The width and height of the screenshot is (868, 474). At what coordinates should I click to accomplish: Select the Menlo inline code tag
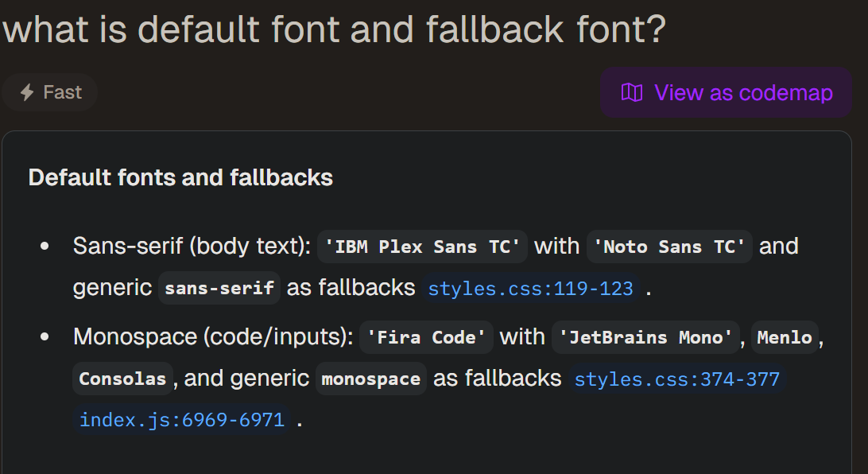pyautogui.click(x=784, y=337)
